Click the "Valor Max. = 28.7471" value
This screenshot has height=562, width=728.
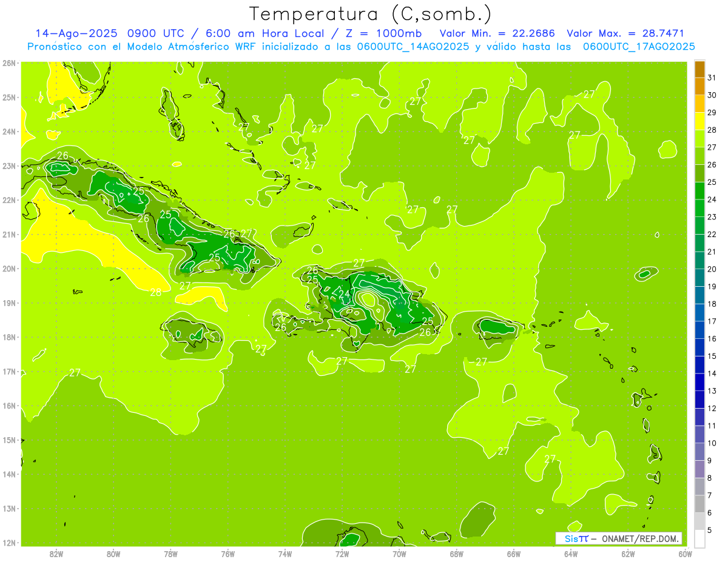coord(625,33)
